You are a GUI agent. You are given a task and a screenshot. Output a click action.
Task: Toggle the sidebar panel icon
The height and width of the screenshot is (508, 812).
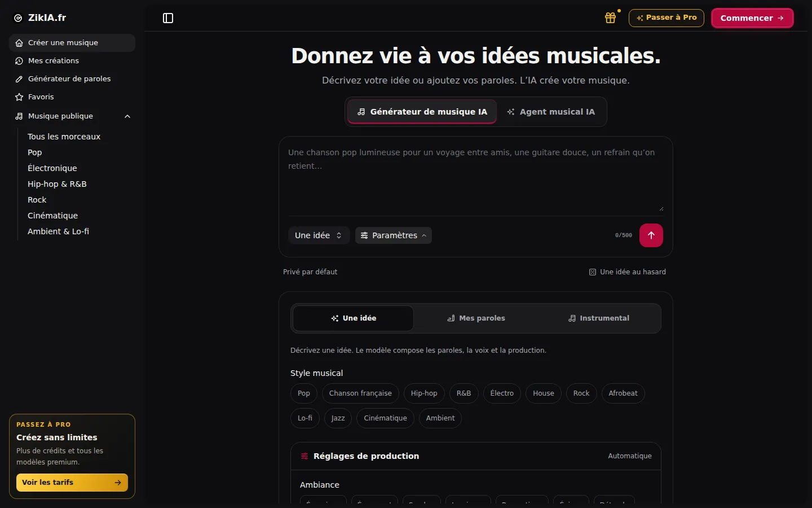click(168, 18)
